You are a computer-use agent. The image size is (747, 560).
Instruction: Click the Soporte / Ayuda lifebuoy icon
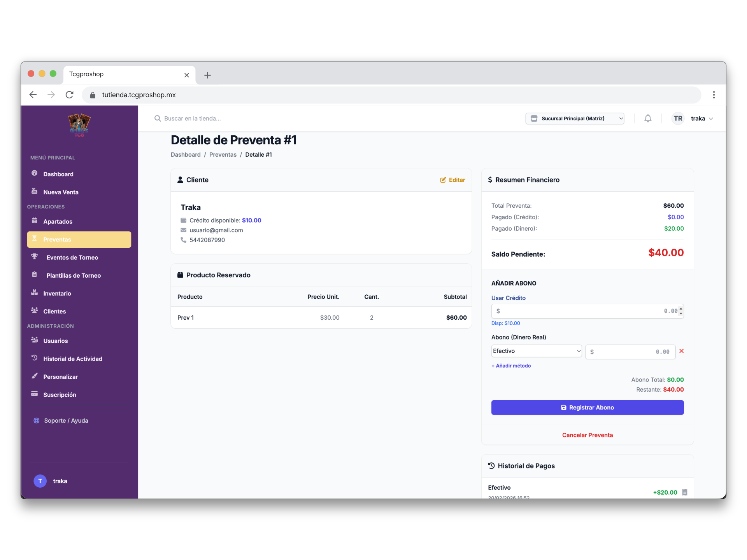[x=37, y=421]
